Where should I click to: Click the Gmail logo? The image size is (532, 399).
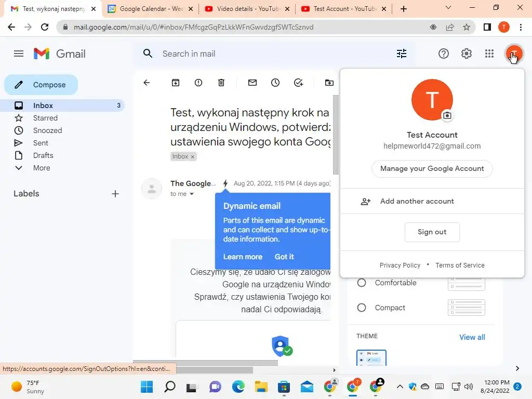59,54
